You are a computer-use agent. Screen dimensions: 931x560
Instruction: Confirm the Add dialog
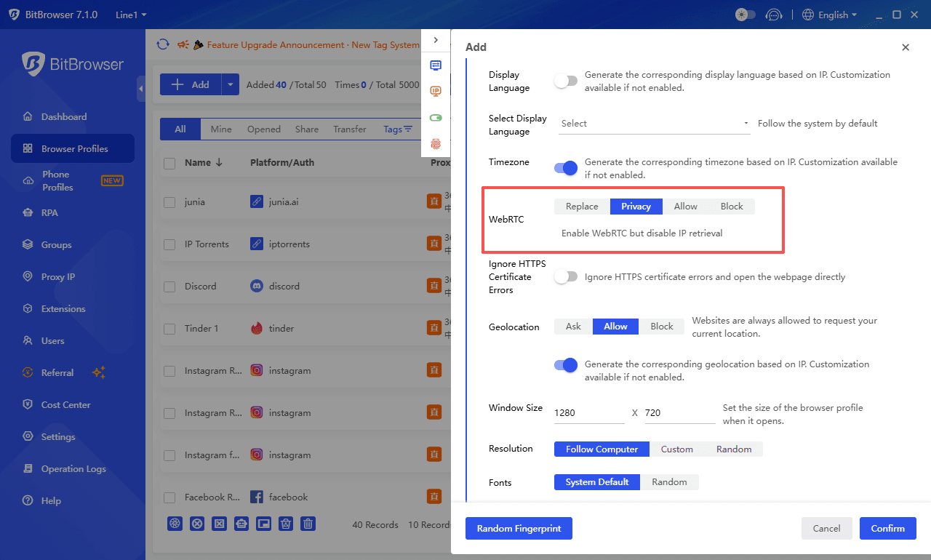[x=887, y=528]
